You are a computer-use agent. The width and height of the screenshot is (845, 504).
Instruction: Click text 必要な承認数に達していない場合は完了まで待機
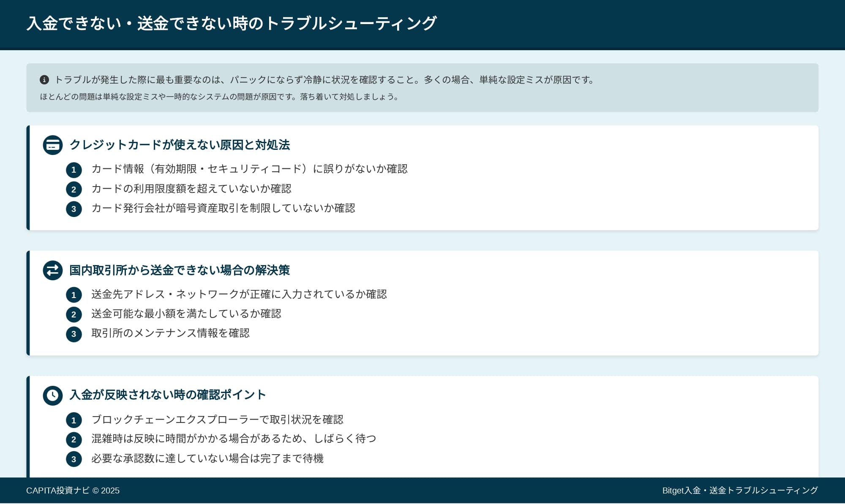(x=207, y=458)
